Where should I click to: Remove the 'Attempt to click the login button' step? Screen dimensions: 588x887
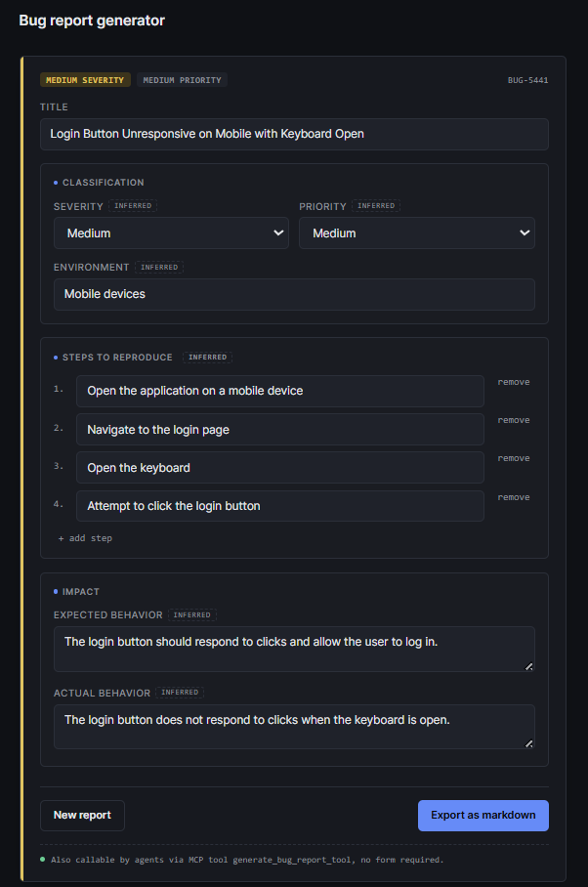[x=514, y=497]
